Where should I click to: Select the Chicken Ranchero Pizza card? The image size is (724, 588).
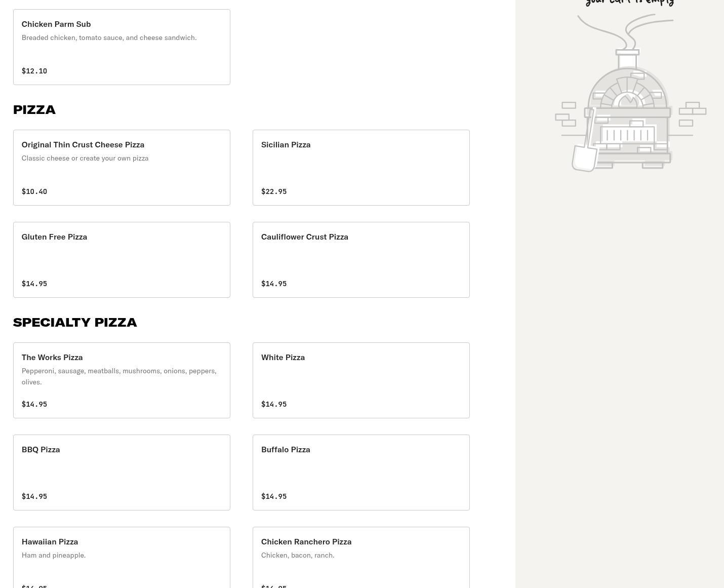point(361,558)
